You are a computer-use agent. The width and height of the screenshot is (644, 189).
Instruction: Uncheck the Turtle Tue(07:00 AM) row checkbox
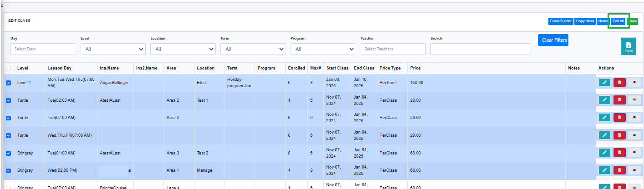pos(8,118)
